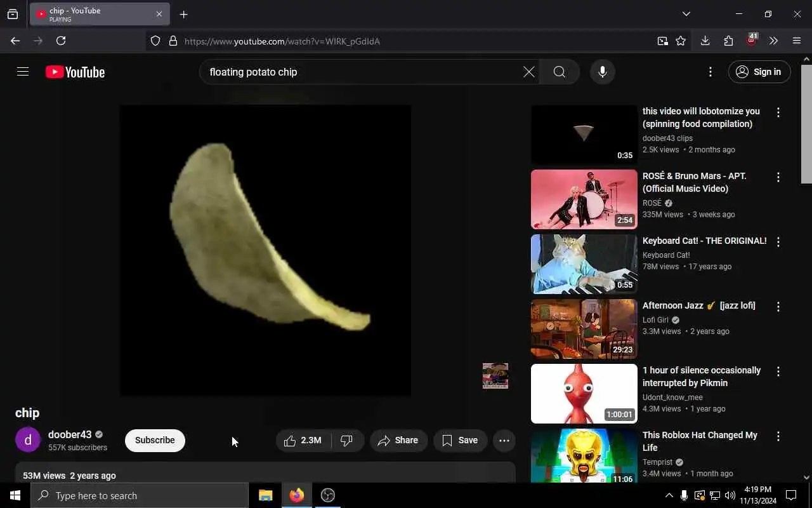Click 'Udont_know_mee' channel name
Image resolution: width=812 pixels, height=508 pixels.
click(672, 398)
